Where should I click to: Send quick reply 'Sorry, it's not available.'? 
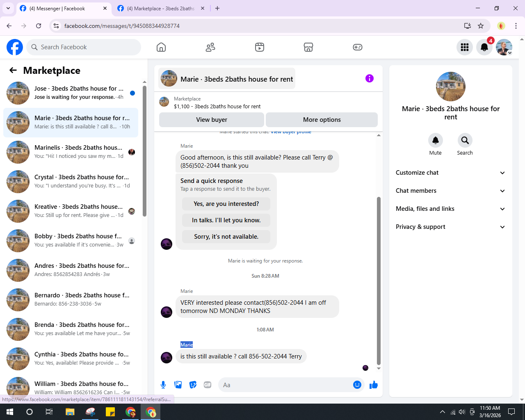pyautogui.click(x=226, y=237)
